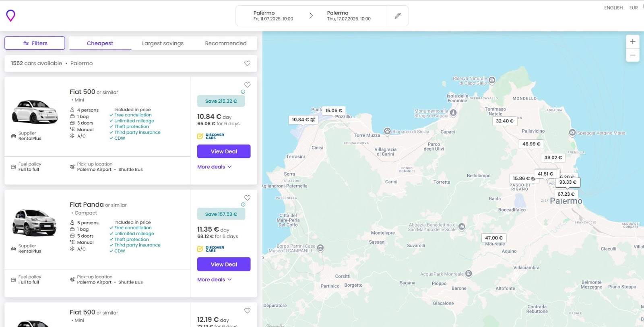This screenshot has width=644, height=327.
Task: Click Discover Cars logo in Fiat Panda card
Action: 211,249
